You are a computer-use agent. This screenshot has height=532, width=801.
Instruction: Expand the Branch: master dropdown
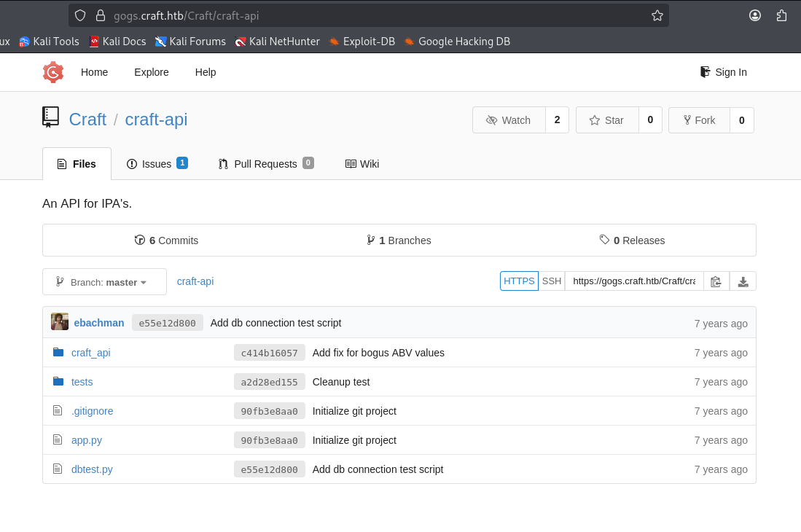tap(105, 282)
